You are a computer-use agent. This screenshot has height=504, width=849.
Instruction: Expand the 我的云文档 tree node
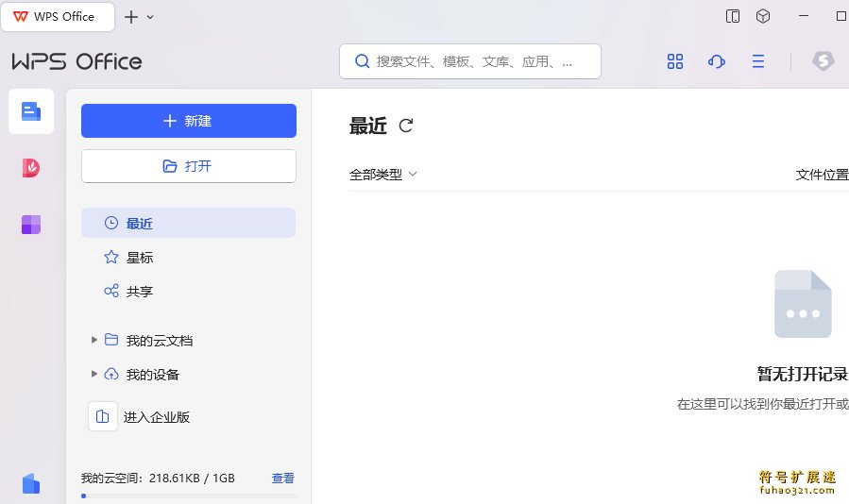coord(93,340)
